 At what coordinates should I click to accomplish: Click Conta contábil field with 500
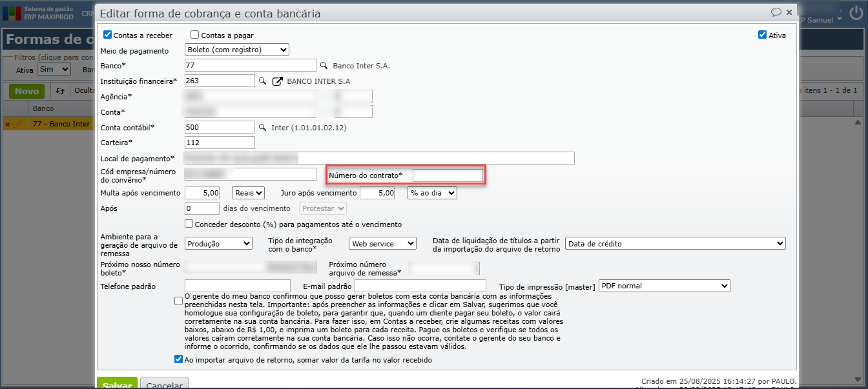click(220, 128)
